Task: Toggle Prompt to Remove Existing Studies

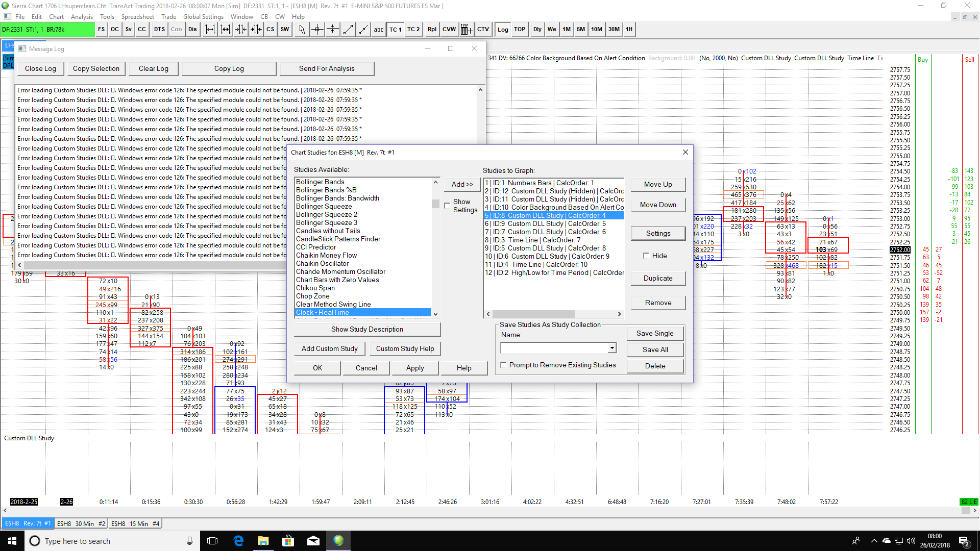Action: click(x=504, y=365)
